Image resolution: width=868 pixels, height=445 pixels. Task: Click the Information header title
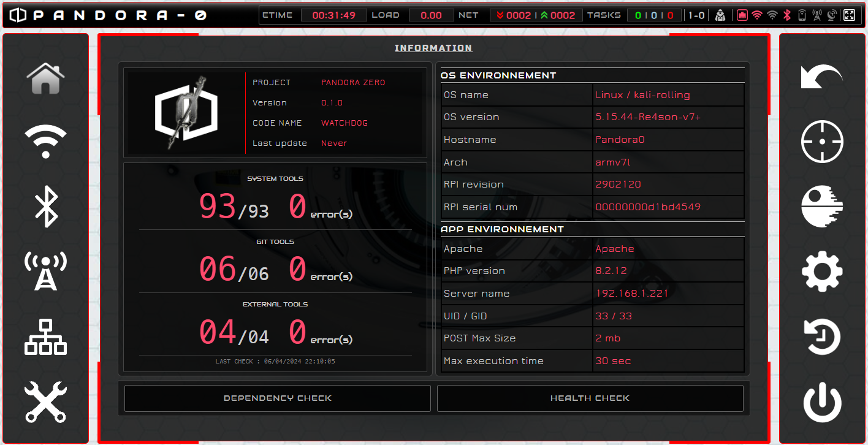point(433,48)
